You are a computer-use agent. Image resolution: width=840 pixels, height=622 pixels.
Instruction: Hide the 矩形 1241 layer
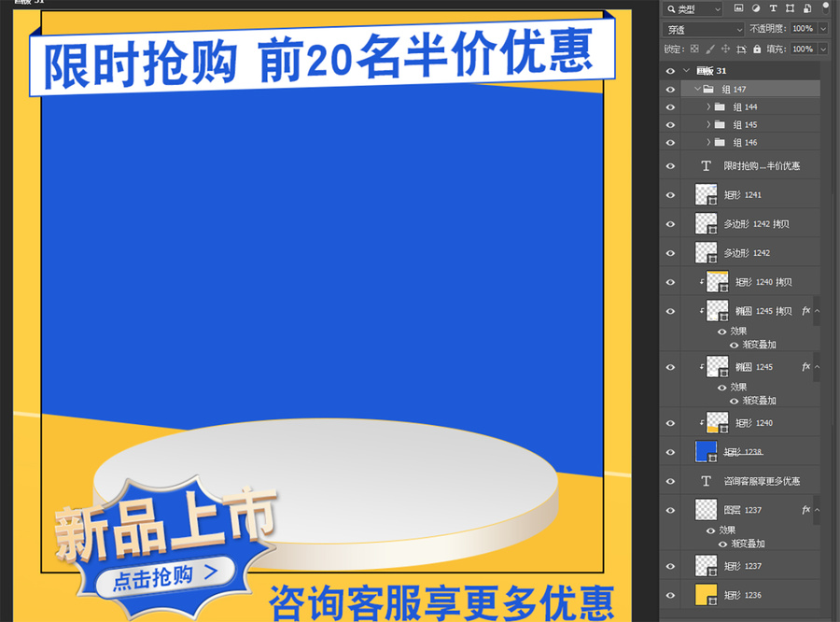tap(670, 195)
